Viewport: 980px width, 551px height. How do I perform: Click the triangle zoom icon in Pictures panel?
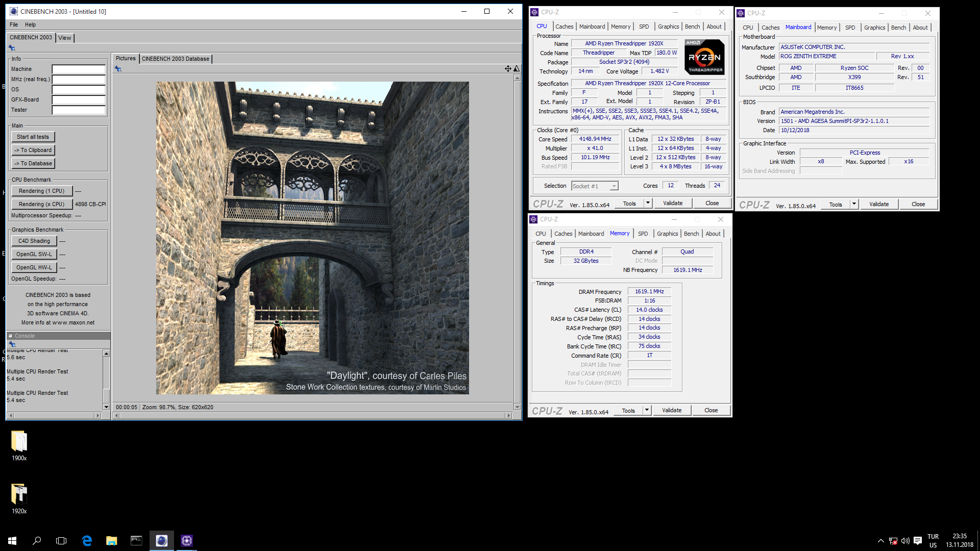coord(517,68)
